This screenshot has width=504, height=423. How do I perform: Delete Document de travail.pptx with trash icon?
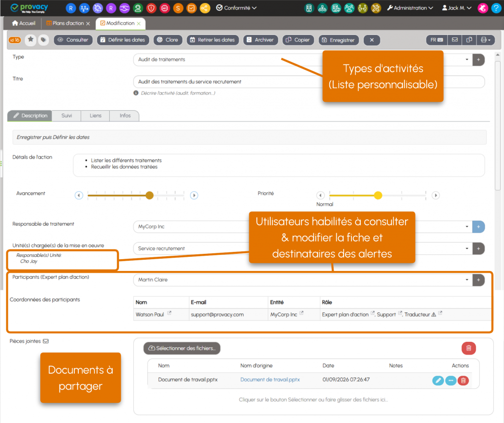(463, 381)
